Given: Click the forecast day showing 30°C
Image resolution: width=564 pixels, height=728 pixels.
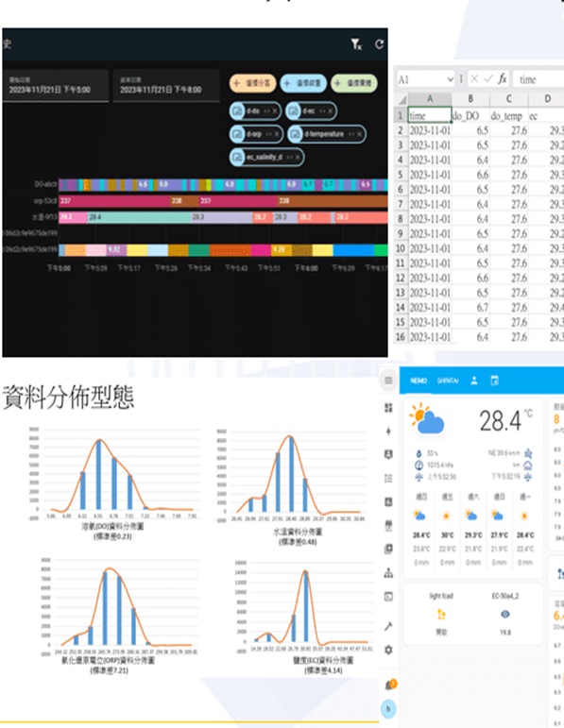Looking at the screenshot, I should 447,530.
